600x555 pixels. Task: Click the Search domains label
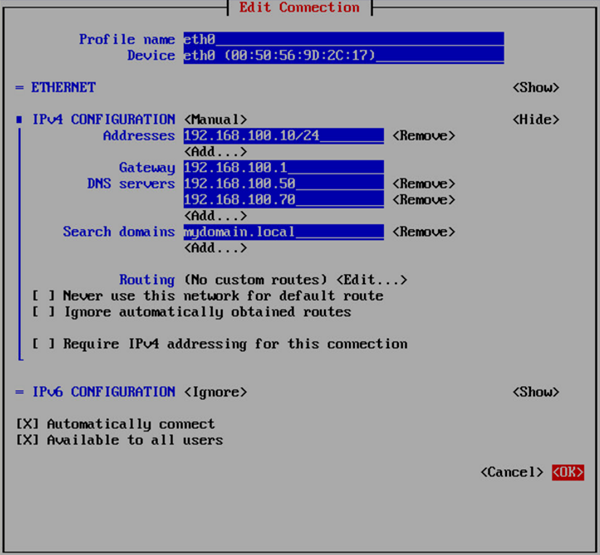(x=119, y=232)
